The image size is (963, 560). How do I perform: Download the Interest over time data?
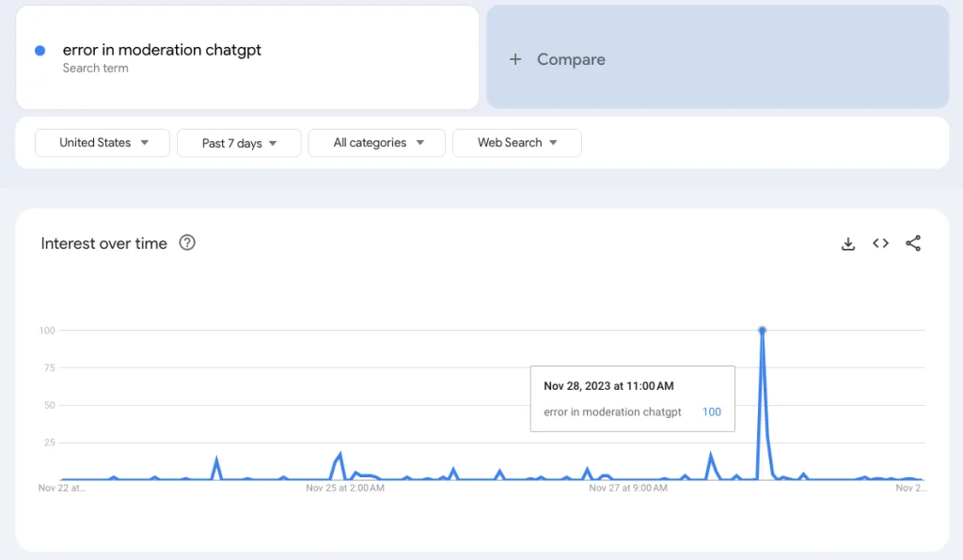(x=848, y=244)
